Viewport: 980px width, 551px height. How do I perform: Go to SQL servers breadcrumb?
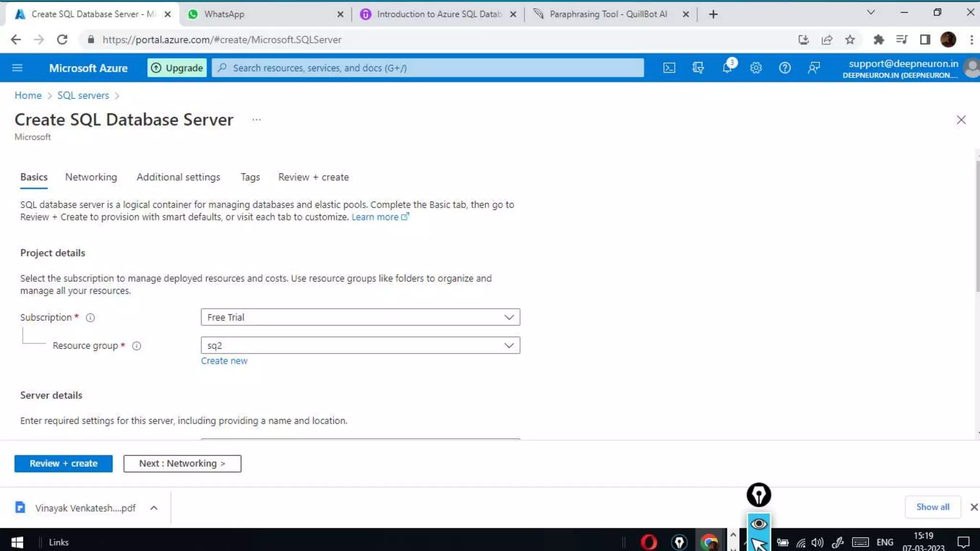pyautogui.click(x=83, y=95)
